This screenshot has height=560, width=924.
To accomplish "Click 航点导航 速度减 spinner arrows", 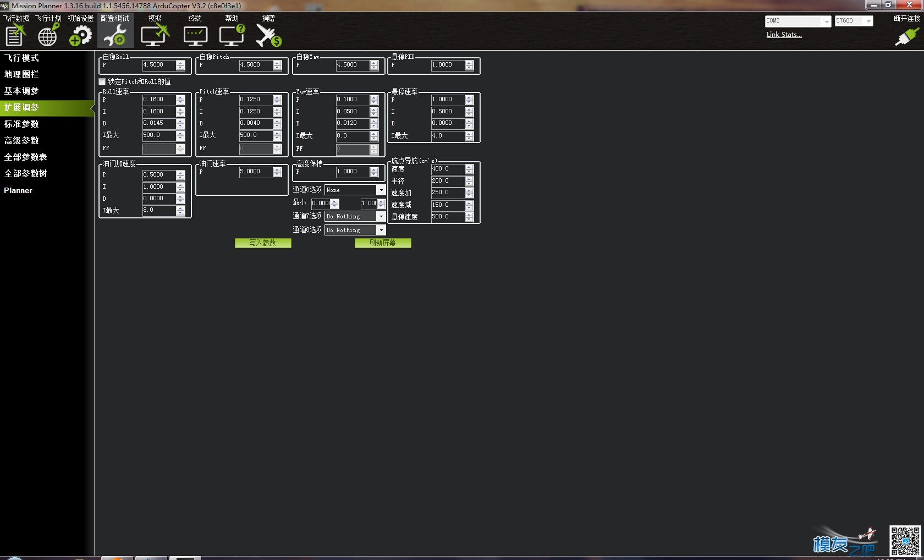I will pos(469,205).
